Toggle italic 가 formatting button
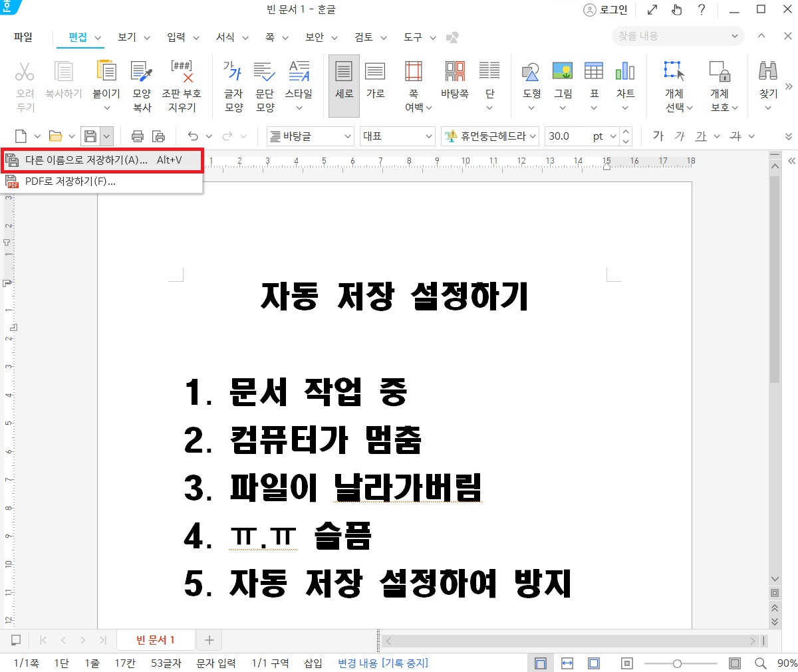798x672 pixels. click(679, 136)
